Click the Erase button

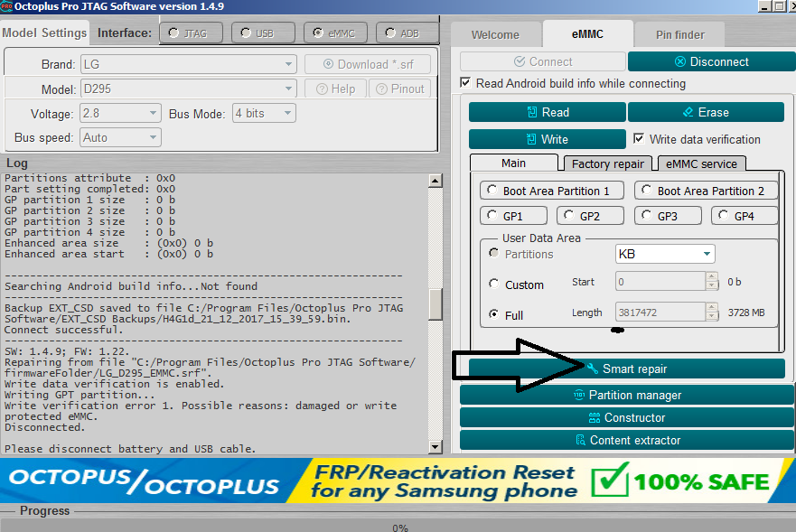pos(707,112)
